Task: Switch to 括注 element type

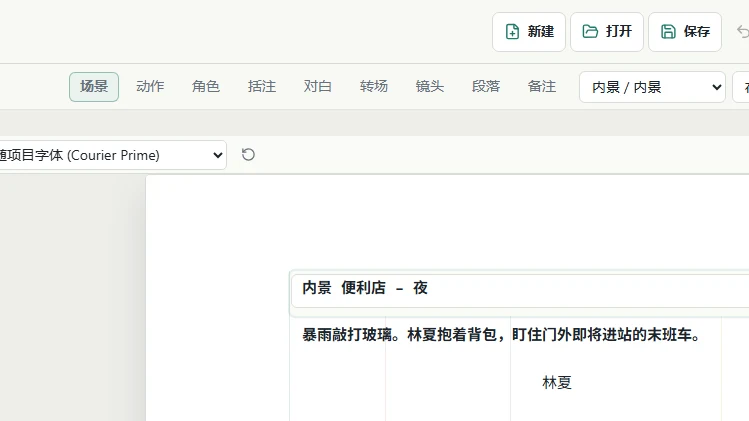Action: pos(262,86)
